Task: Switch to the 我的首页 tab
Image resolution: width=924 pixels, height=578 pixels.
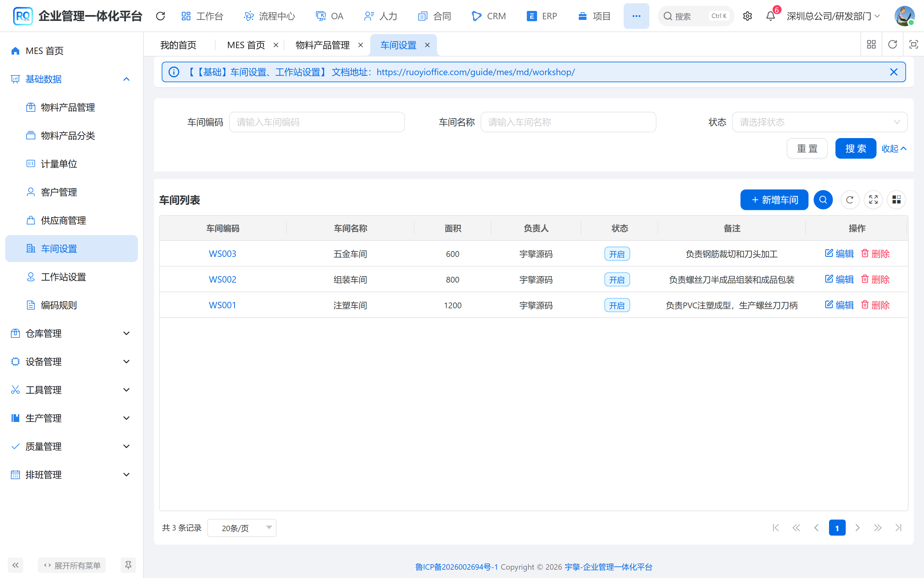Action: pos(178,45)
